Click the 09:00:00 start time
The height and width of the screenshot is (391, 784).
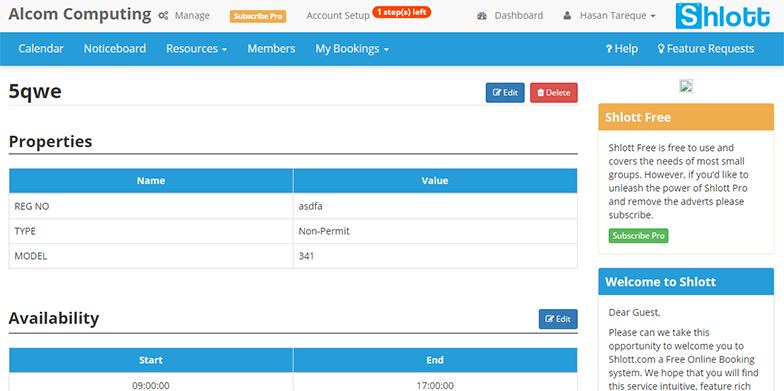click(x=151, y=386)
